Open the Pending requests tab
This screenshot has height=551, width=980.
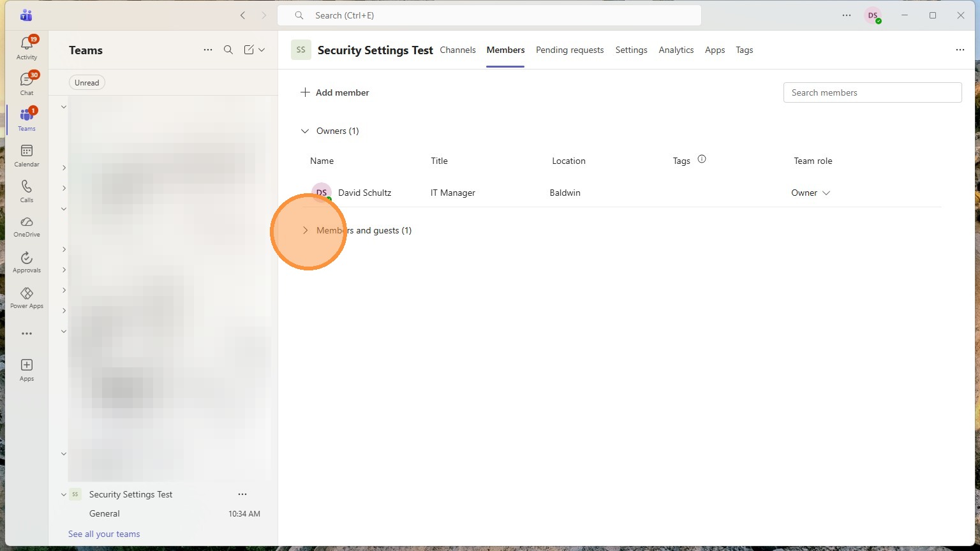coord(570,50)
